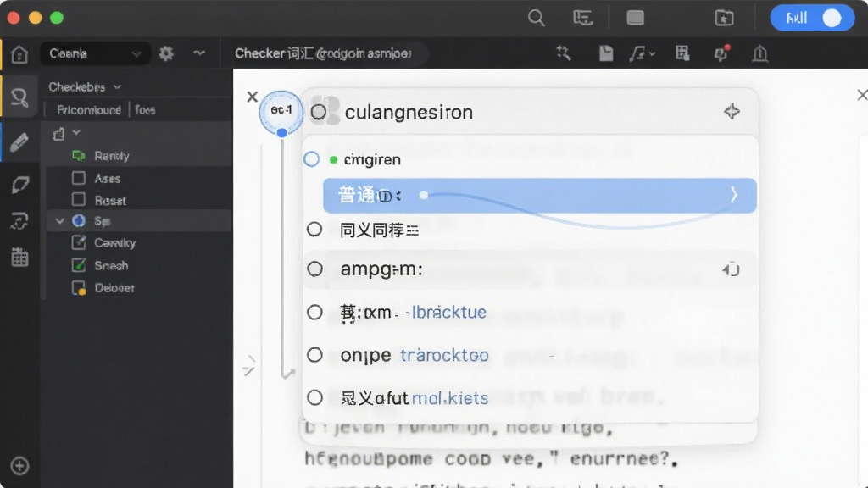The height and width of the screenshot is (488, 868).
Task: Open the notification icon with red dot
Action: click(721, 53)
